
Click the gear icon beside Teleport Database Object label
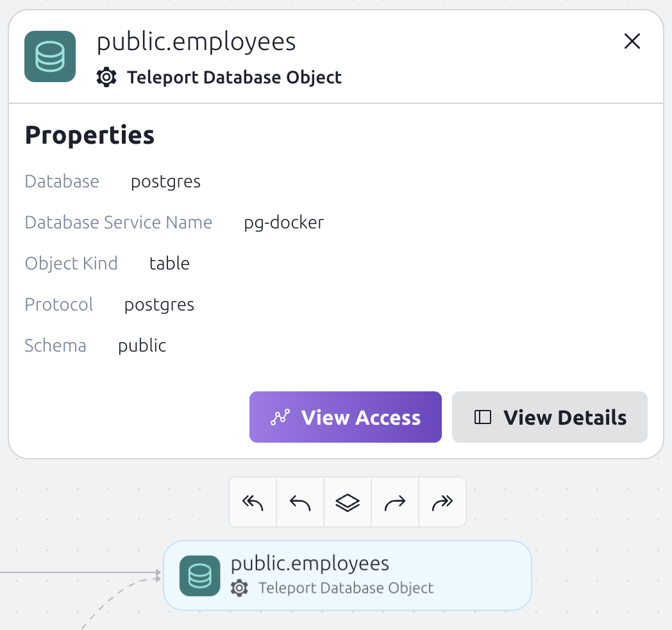[106, 77]
